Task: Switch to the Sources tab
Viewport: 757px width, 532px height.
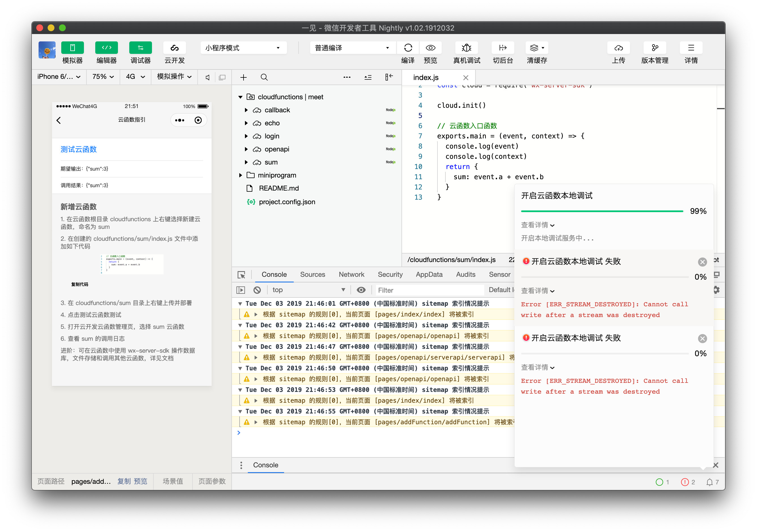Action: (x=312, y=275)
